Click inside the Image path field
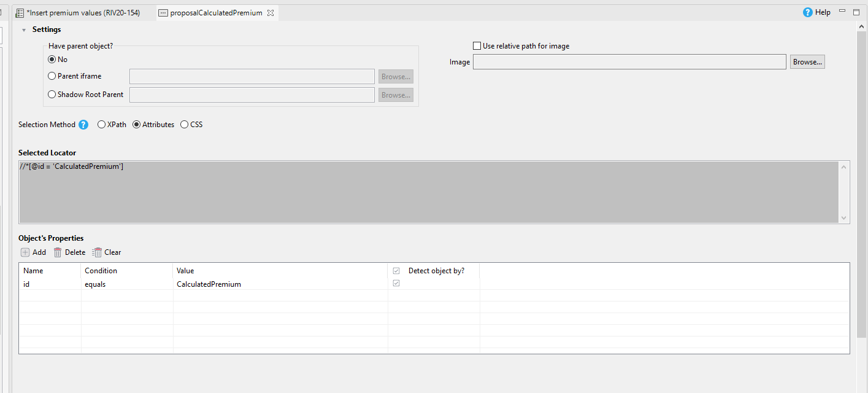This screenshot has width=868, height=393. point(629,62)
